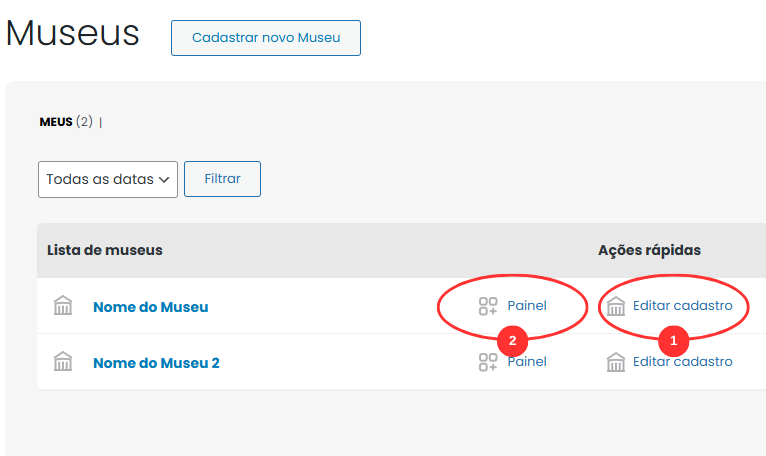
Task: Click museum building icon beside Nome do Museu 2
Action: (63, 362)
